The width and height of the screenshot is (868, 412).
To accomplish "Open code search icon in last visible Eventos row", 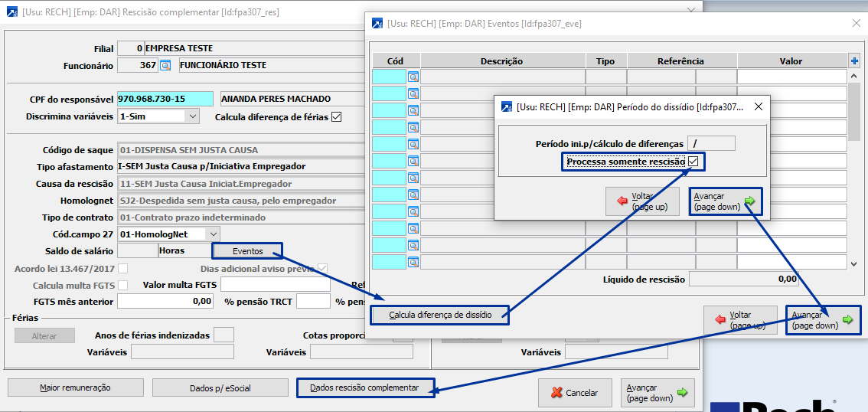I will click(413, 262).
